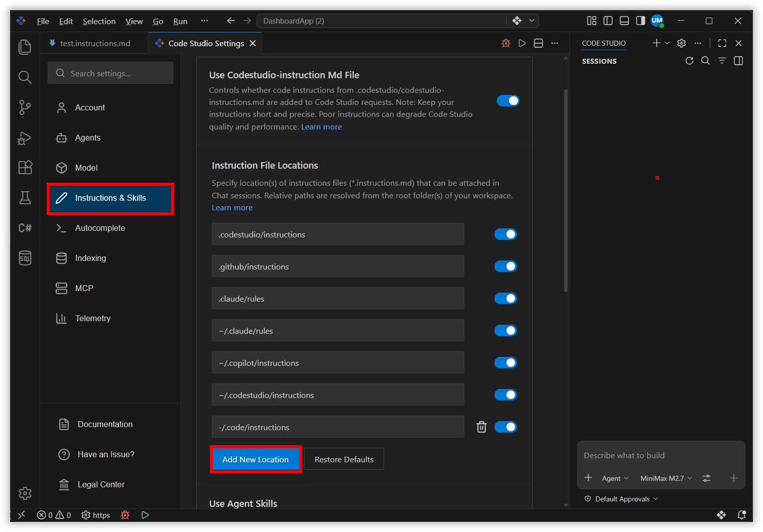Open the Extensions view
Screen dimensions: 763x532
tap(25, 167)
